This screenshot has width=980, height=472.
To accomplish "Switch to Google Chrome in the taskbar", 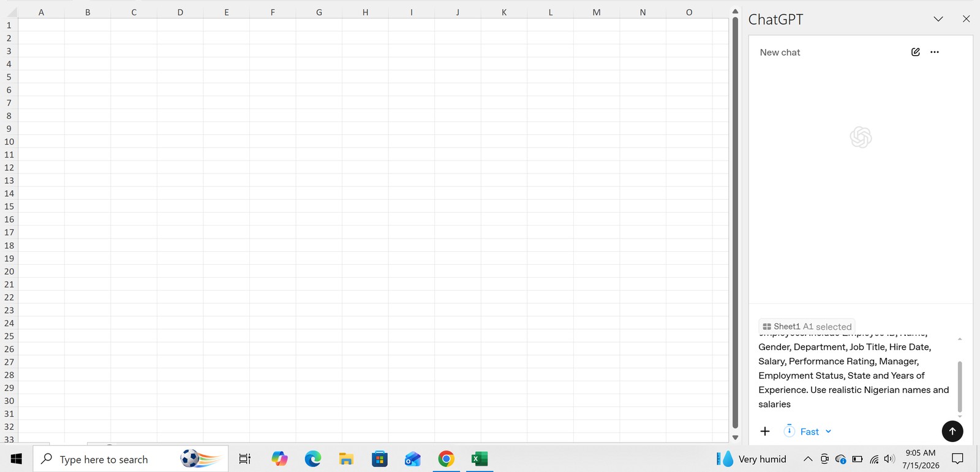I will [x=446, y=459].
